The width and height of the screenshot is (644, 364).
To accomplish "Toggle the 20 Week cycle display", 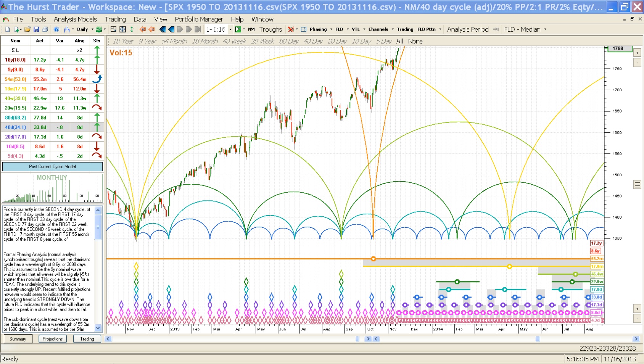I will click(262, 41).
